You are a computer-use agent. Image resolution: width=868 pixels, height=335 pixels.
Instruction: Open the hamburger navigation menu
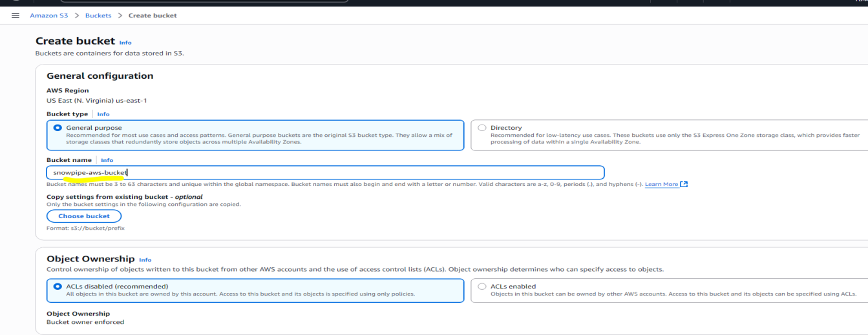pos(16,15)
